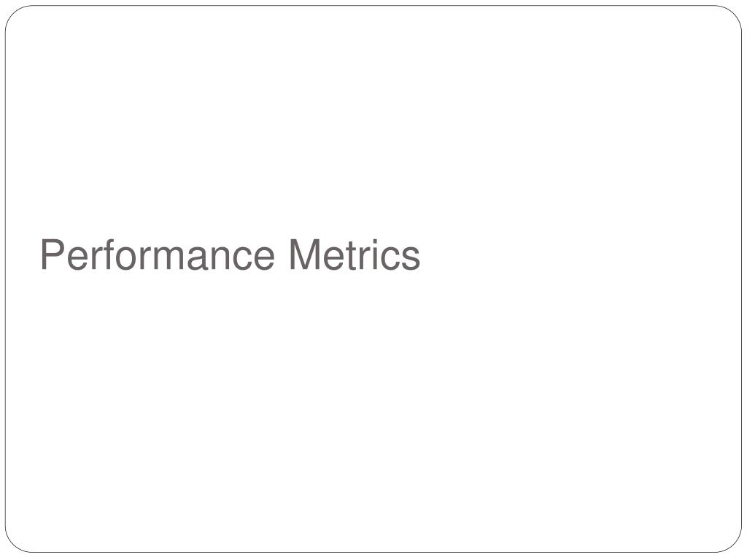Click the blank slide area above the title
The image size is (747, 560).
point(373,119)
